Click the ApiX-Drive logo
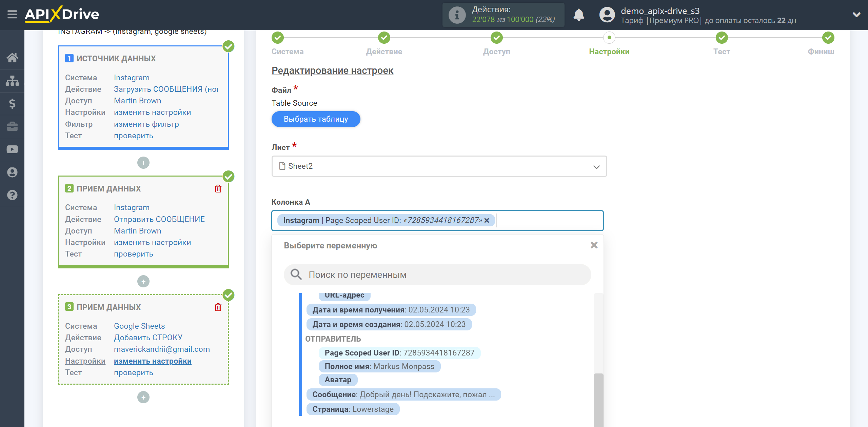Image resolution: width=868 pixels, height=427 pixels. point(62,14)
